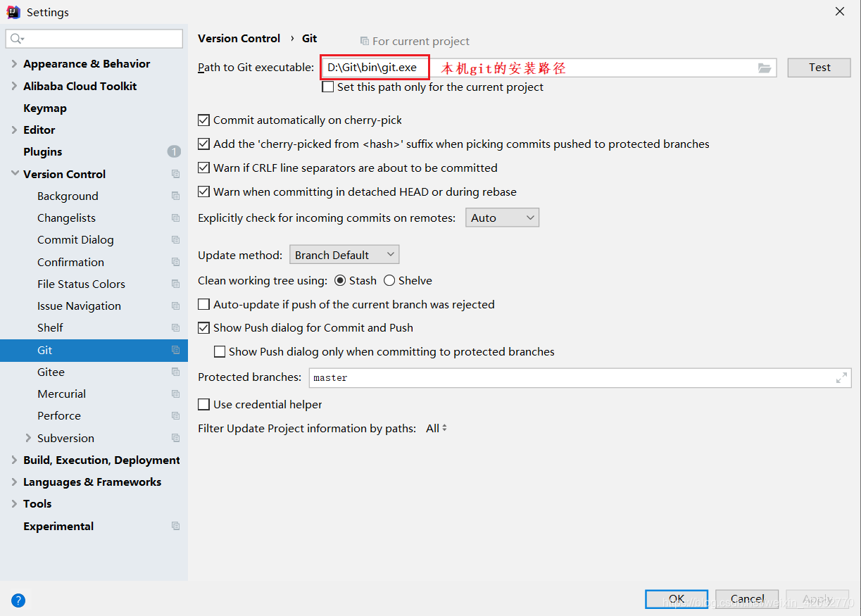Click the Protected branches text field
Image resolution: width=861 pixels, height=616 pixels.
coord(580,378)
